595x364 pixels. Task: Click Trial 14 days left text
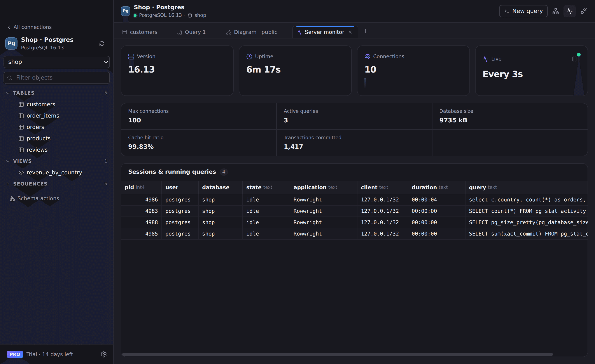(x=49, y=354)
